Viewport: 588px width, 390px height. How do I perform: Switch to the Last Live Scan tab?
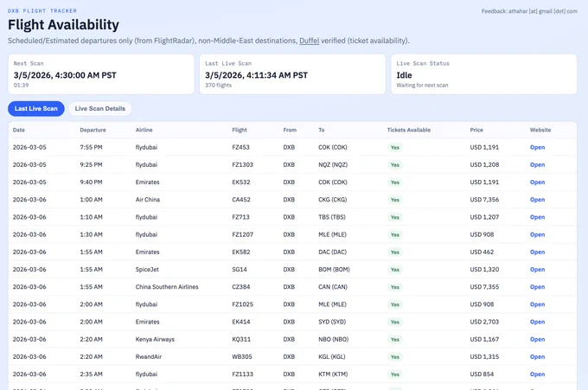coord(36,109)
